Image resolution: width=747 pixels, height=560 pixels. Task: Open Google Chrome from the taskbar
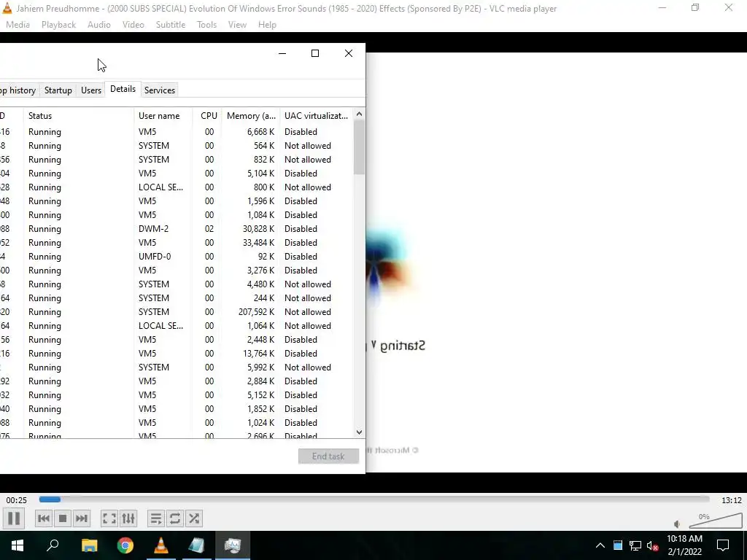pyautogui.click(x=125, y=545)
